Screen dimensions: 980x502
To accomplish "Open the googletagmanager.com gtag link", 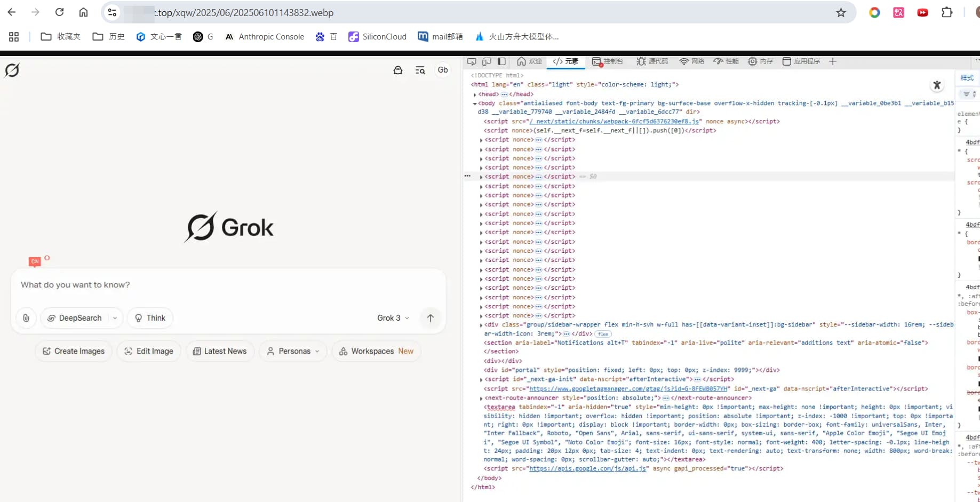I will pyautogui.click(x=628, y=389).
